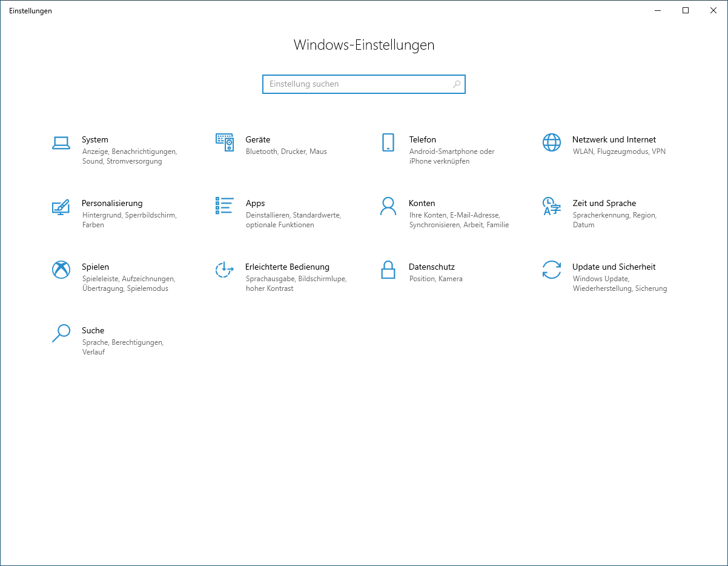This screenshot has width=728, height=566.
Task: Maximize the Einstellungen window
Action: [x=686, y=10]
